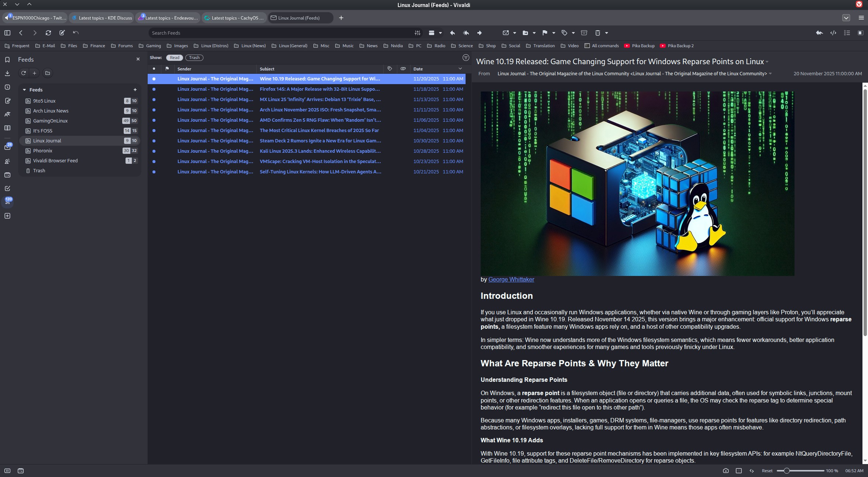
Task: Refresh all feeds in Feeds panel
Action: point(23,73)
